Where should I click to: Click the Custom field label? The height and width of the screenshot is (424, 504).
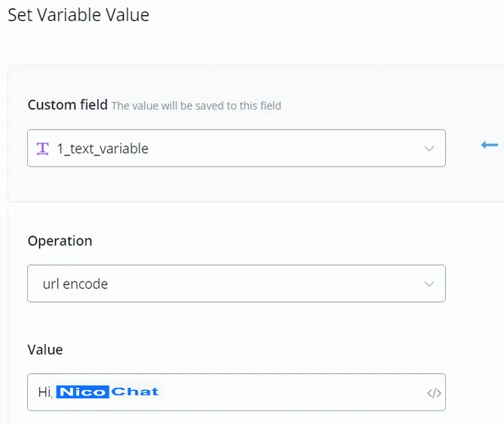67,105
